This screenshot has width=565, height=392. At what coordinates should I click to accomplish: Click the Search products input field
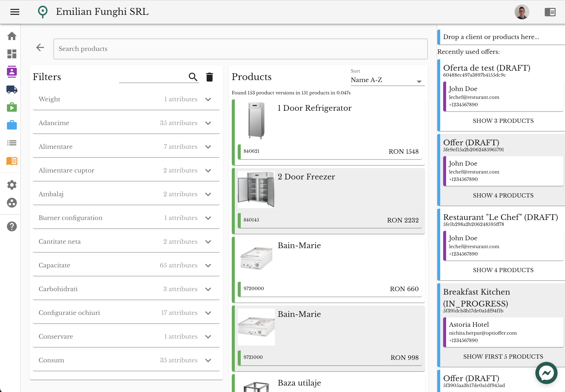tap(240, 49)
